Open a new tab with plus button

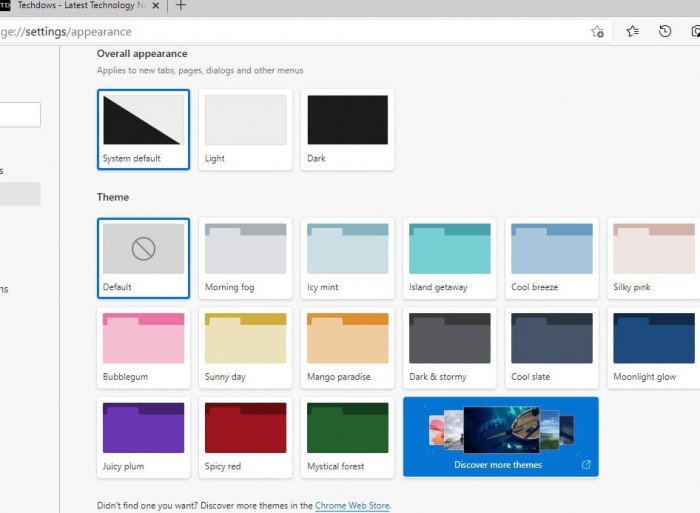[x=181, y=6]
